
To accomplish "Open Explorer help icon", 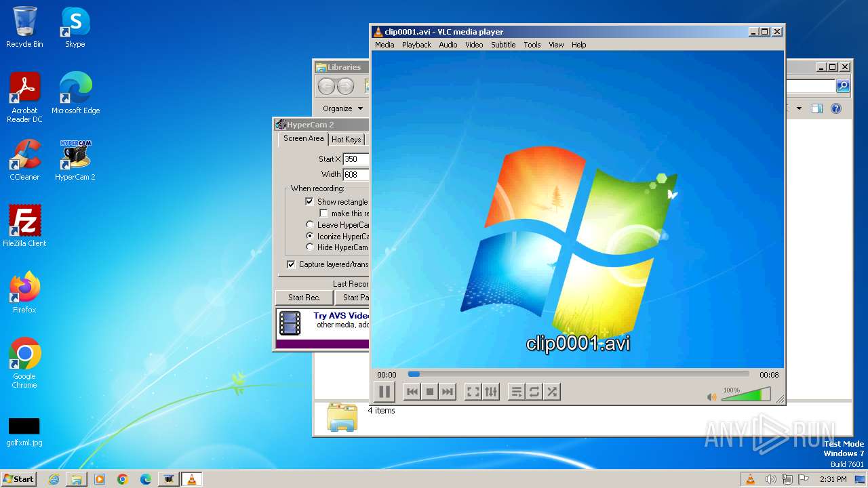I will pos(836,108).
